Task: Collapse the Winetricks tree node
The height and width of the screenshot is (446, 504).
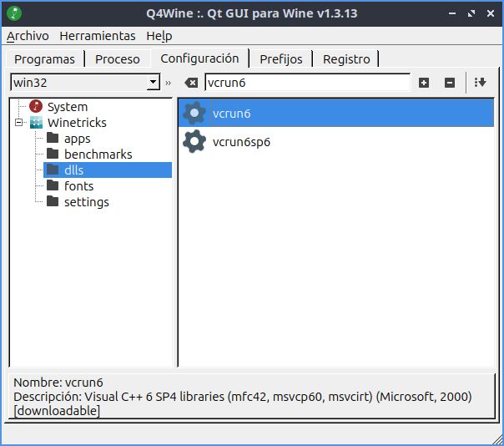Action: pos(18,123)
